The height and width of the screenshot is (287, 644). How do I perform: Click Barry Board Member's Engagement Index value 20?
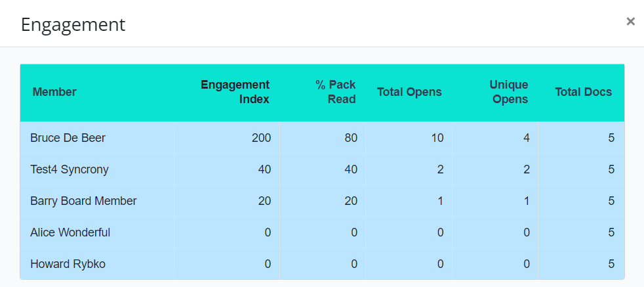pyautogui.click(x=264, y=201)
